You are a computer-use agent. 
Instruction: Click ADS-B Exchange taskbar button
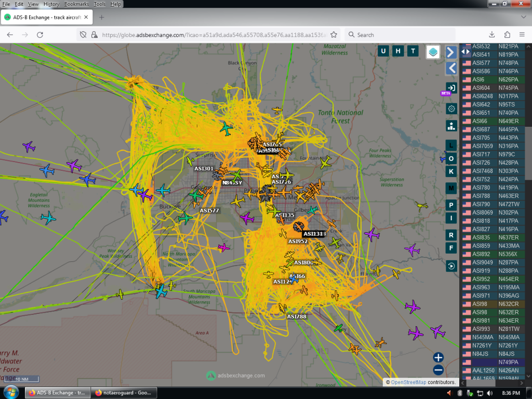point(57,393)
